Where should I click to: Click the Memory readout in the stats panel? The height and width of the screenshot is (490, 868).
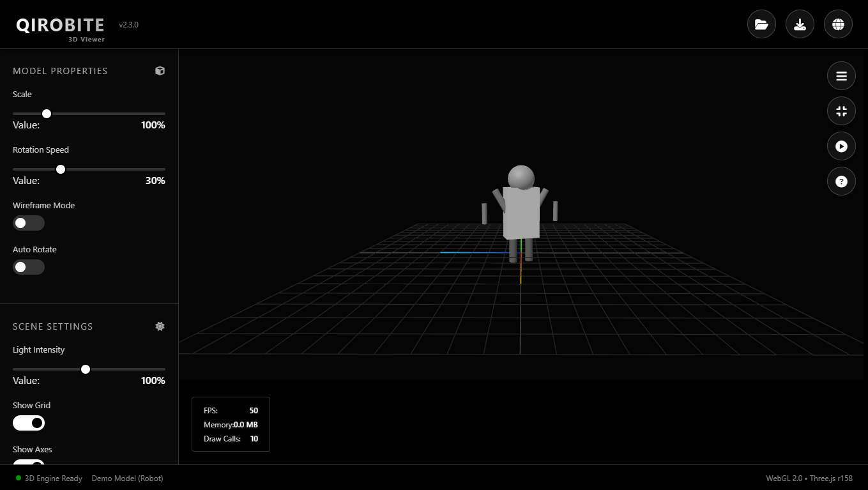click(x=231, y=425)
